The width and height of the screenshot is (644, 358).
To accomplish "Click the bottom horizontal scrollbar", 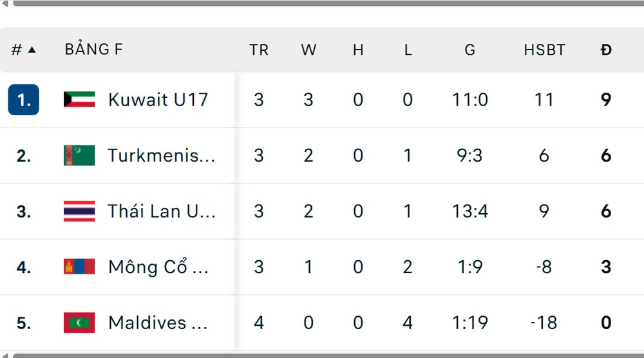I will tap(322, 355).
